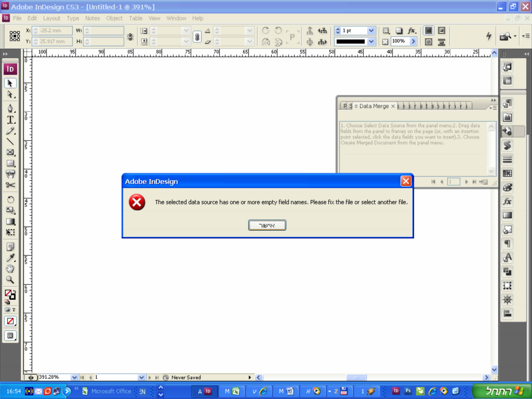Toggle the constrain proportions chain link
Viewport: 532px width, 399px height.
click(197, 37)
